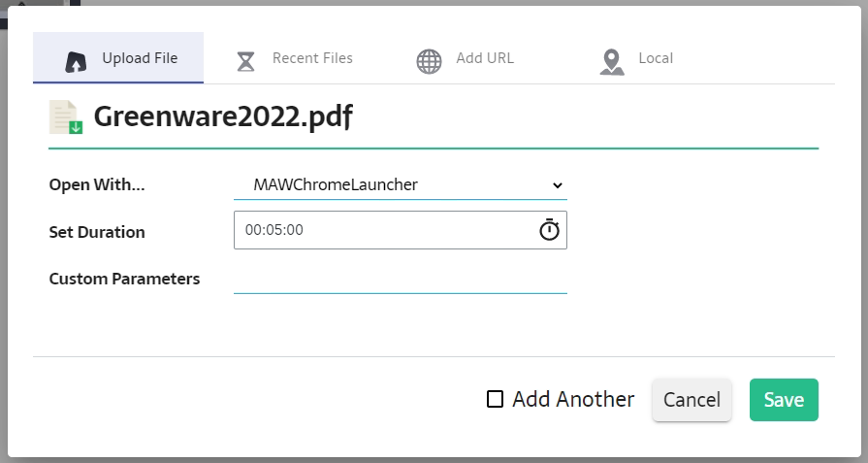868x463 pixels.
Task: Switch to the Recent Files tab
Action: point(312,58)
